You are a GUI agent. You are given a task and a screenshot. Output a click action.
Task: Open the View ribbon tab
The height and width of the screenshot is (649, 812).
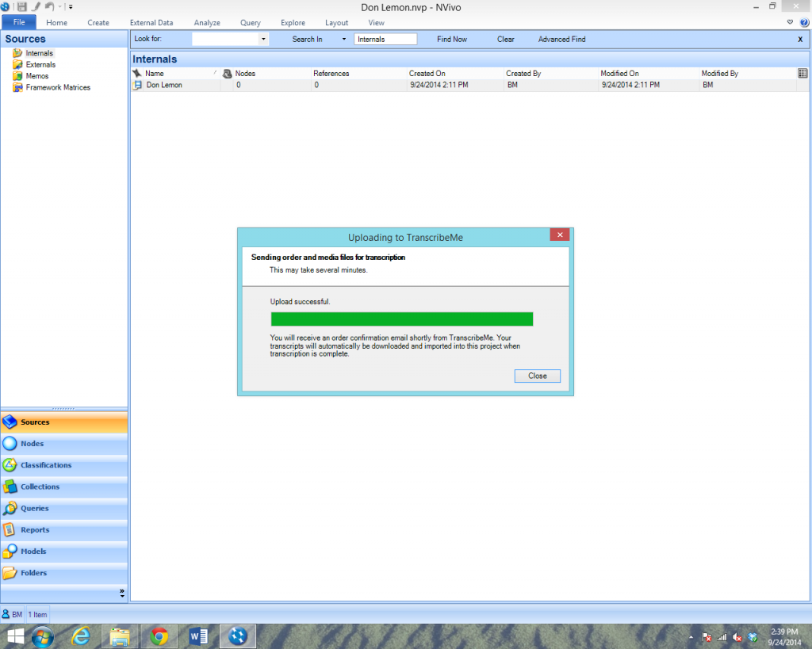tap(376, 23)
